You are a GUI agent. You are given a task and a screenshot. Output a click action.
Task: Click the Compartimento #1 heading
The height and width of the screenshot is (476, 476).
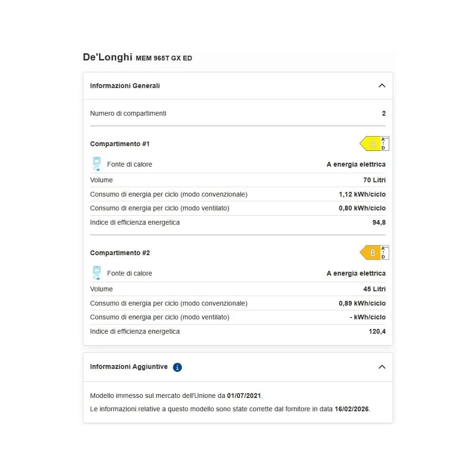[x=120, y=144]
